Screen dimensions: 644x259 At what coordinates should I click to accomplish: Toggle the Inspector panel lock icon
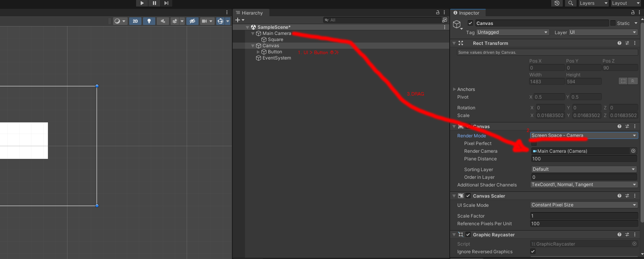[633, 12]
